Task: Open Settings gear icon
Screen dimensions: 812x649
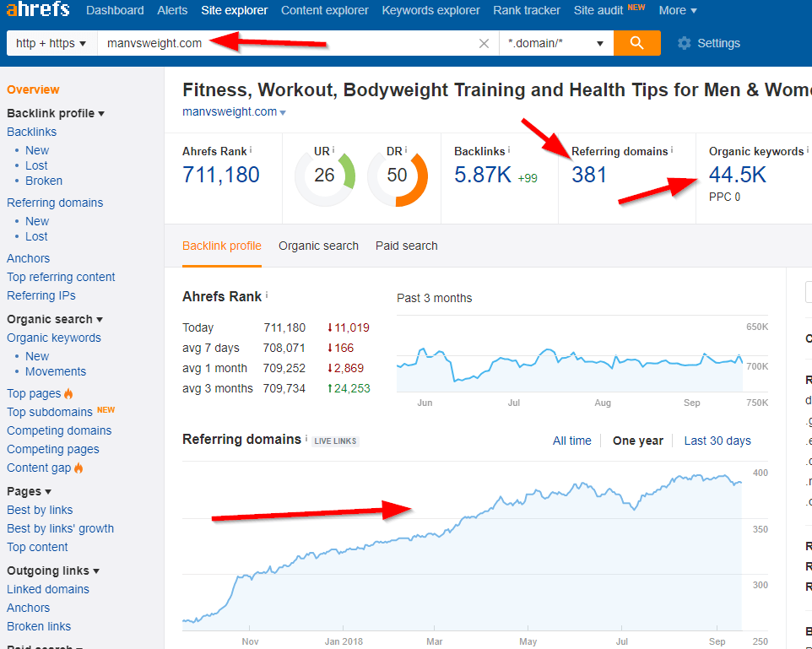Action: pyautogui.click(x=684, y=43)
